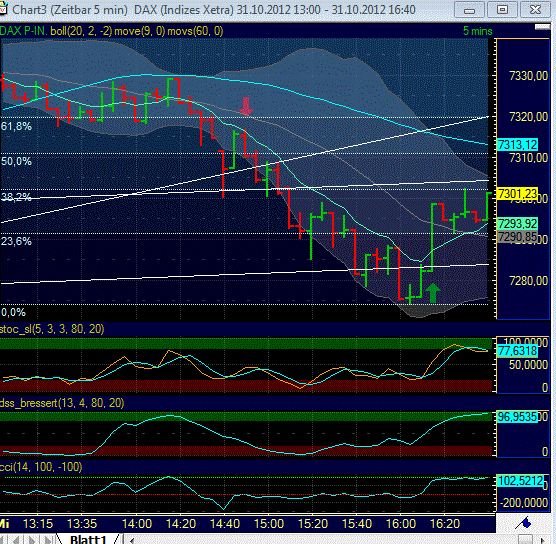Select the green up-arrow marker on the chart
556x544 pixels.
433,293
